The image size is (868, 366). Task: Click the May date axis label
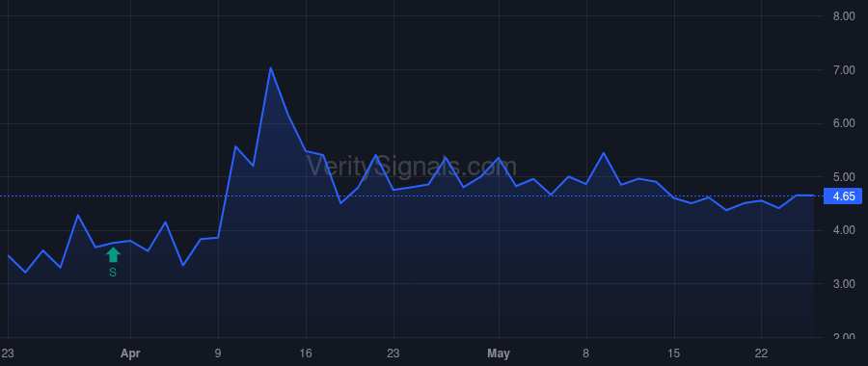point(499,353)
